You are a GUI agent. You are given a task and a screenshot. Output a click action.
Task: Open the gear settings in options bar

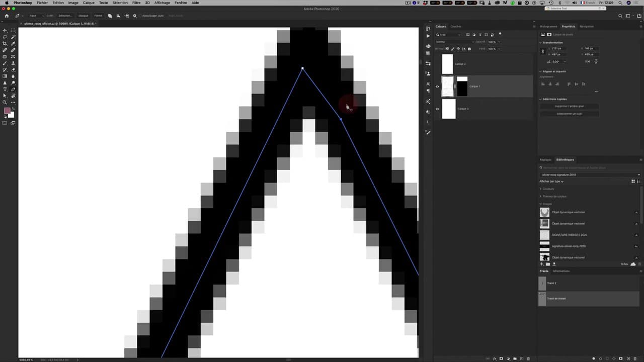tap(134, 16)
